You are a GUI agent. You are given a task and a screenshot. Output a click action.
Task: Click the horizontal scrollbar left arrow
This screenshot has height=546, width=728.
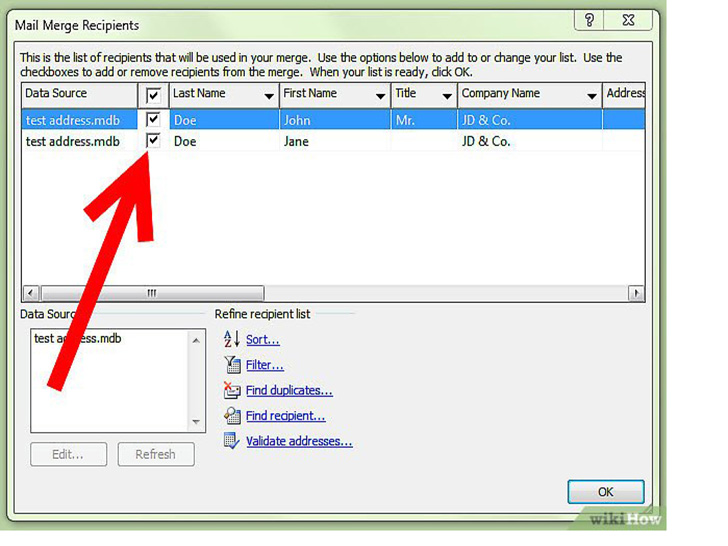tap(31, 293)
